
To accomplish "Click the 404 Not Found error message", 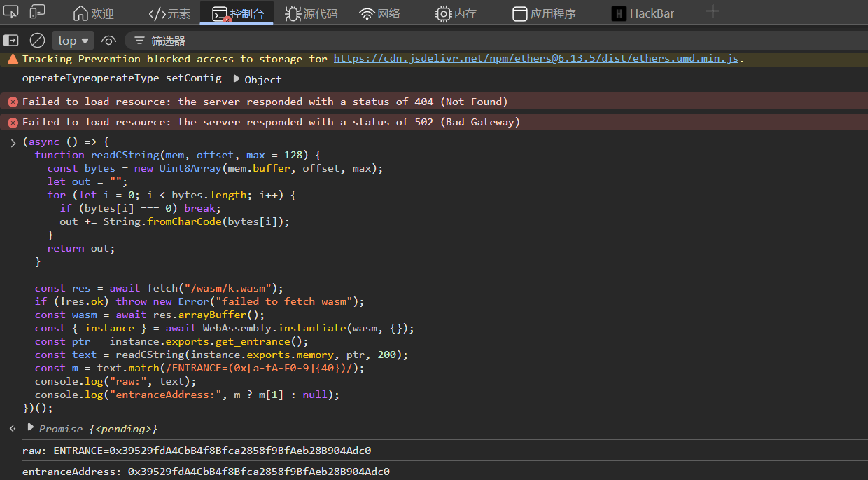I will click(x=265, y=102).
